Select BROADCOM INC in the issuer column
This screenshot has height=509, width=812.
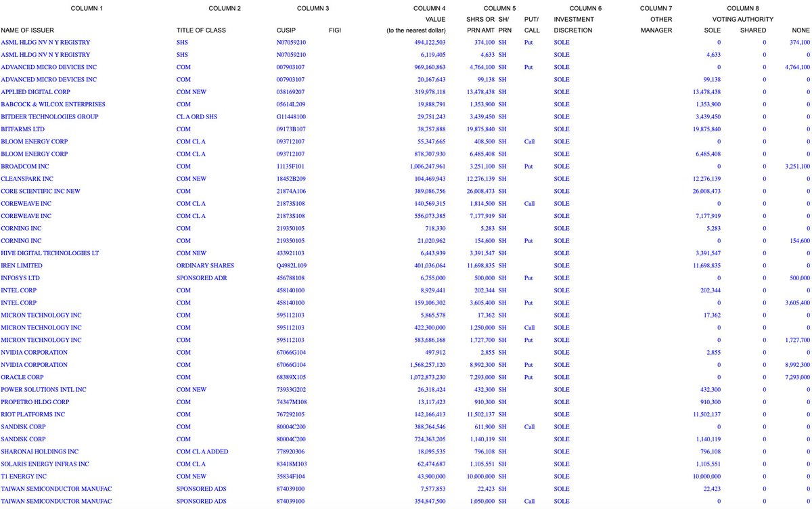coord(25,166)
